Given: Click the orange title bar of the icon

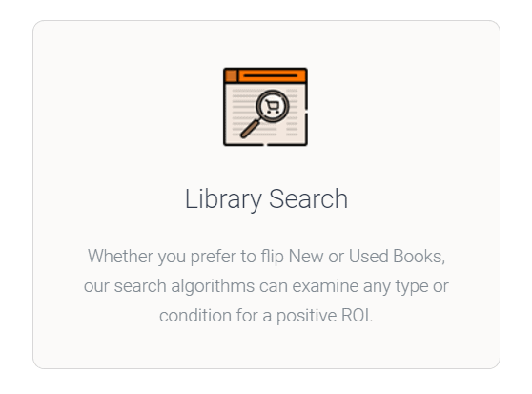Looking at the screenshot, I should tap(265, 75).
